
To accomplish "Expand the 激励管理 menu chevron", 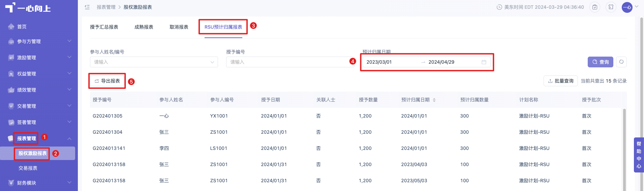I will (69, 57).
